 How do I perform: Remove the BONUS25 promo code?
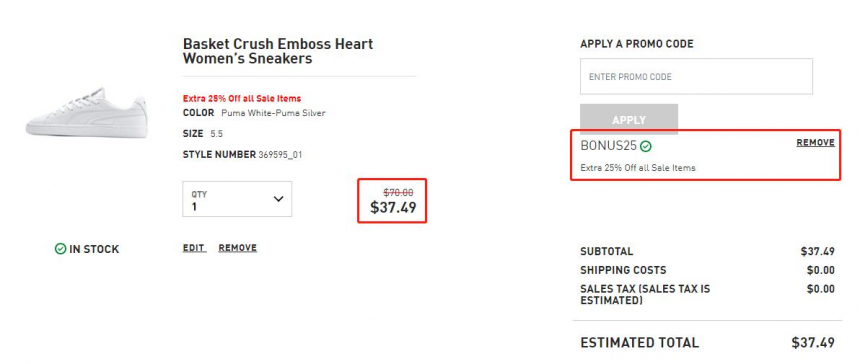[816, 143]
